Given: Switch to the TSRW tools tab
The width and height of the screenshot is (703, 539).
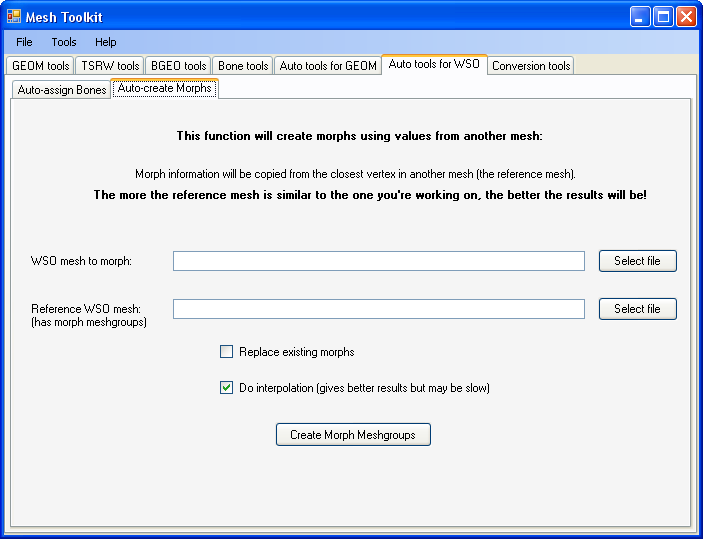Looking at the screenshot, I should click(x=110, y=65).
